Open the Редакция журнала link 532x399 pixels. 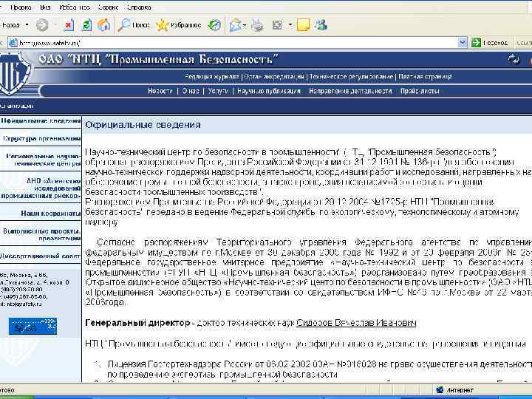[212, 77]
